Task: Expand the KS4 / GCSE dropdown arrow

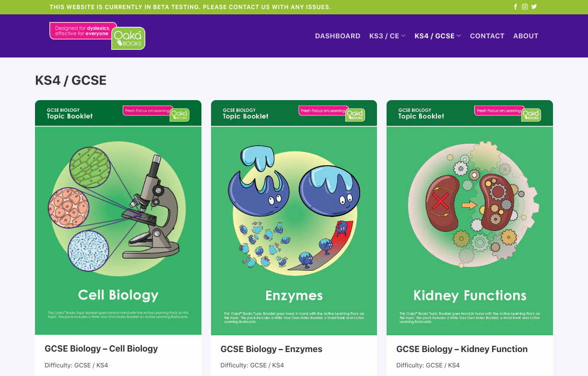Action: pos(459,36)
